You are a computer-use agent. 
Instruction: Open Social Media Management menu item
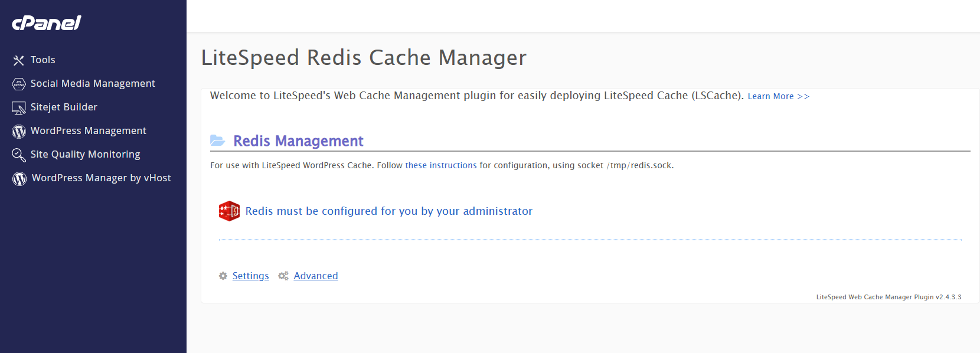tap(93, 83)
